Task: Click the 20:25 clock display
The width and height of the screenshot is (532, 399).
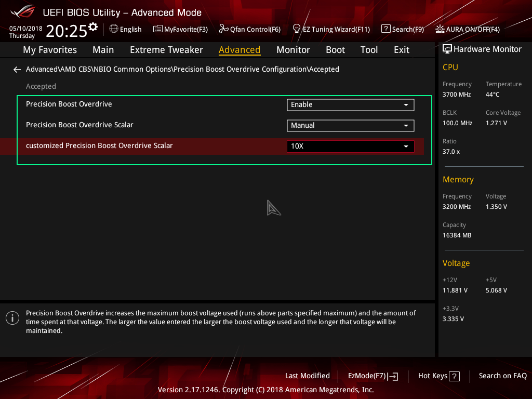Action: point(66,31)
